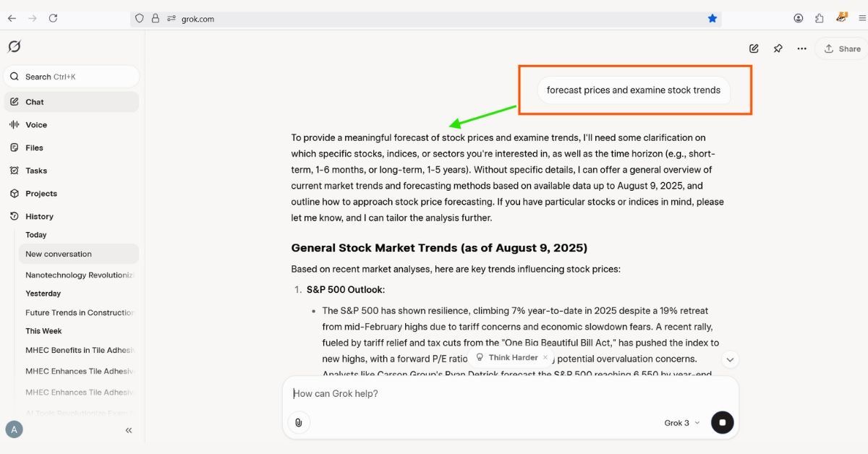Open Nanotechnology Revolutionizing conversation in history
The width and height of the screenshot is (868, 454).
[x=80, y=275]
